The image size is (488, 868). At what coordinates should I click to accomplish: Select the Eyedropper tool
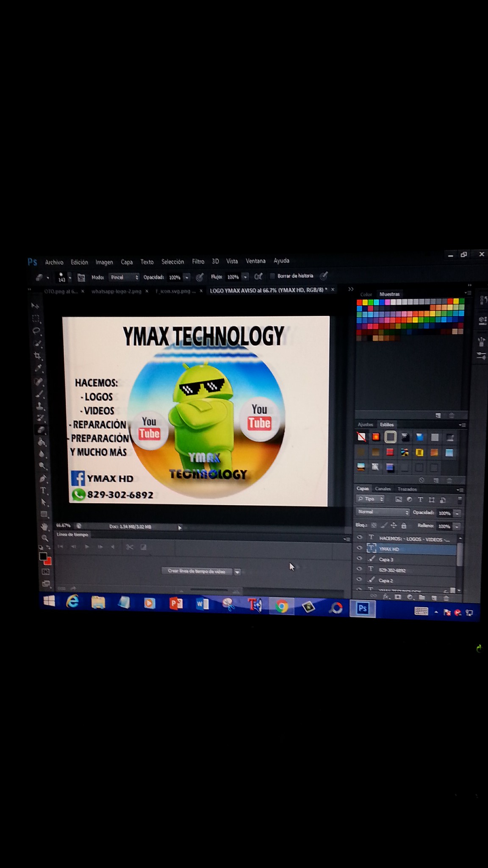tap(38, 368)
